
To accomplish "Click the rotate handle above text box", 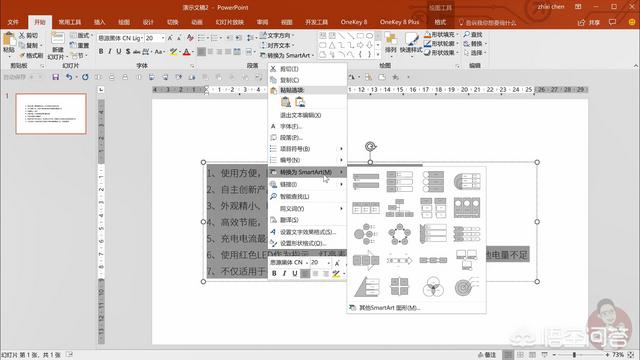I will click(370, 147).
